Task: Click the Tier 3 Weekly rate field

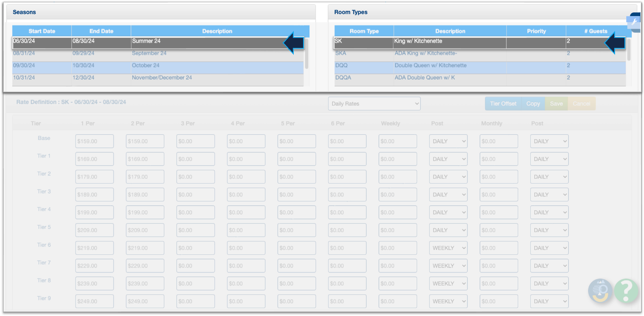Action: tap(397, 195)
